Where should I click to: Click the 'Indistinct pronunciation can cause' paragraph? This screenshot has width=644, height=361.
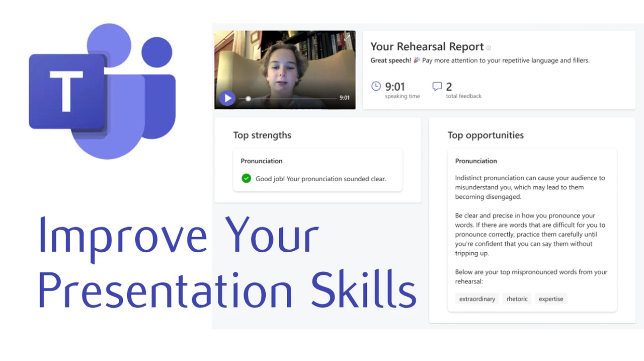[530, 187]
